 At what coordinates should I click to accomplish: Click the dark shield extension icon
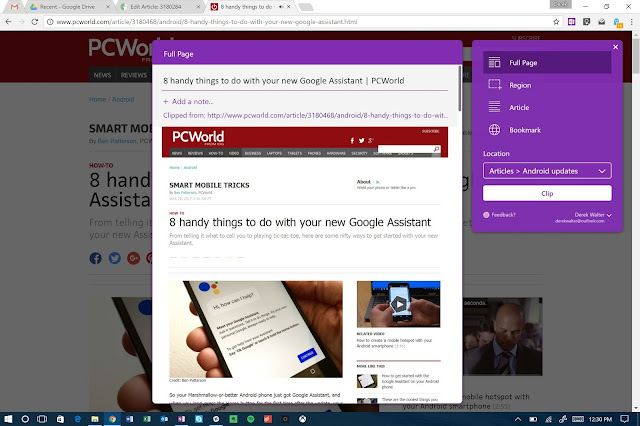pos(587,22)
